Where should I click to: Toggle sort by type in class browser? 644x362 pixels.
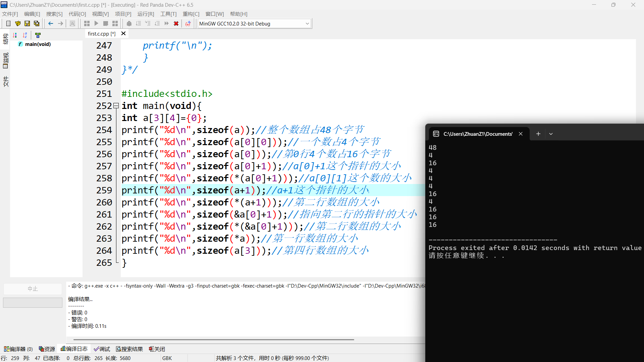[x=15, y=35]
